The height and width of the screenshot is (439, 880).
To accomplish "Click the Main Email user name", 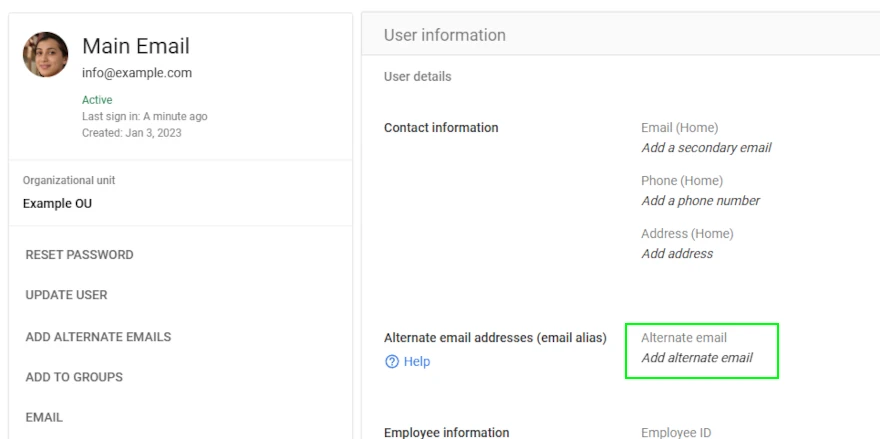I will click(x=135, y=46).
